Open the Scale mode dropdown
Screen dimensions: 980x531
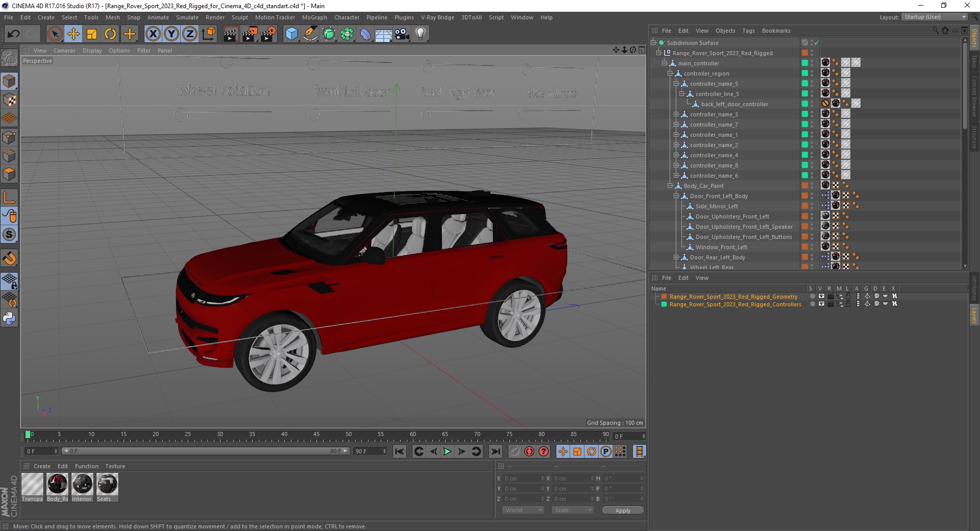coord(573,510)
